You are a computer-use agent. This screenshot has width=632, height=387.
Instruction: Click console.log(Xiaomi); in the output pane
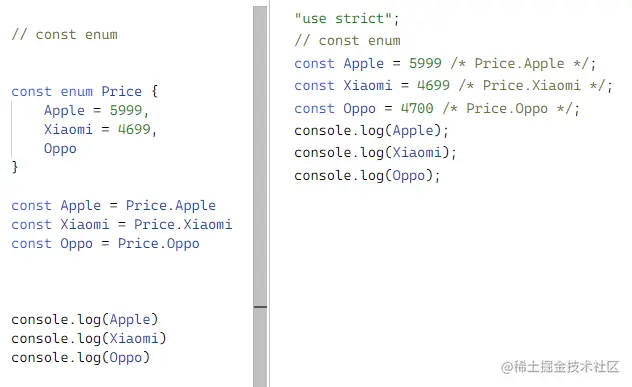[375, 153]
